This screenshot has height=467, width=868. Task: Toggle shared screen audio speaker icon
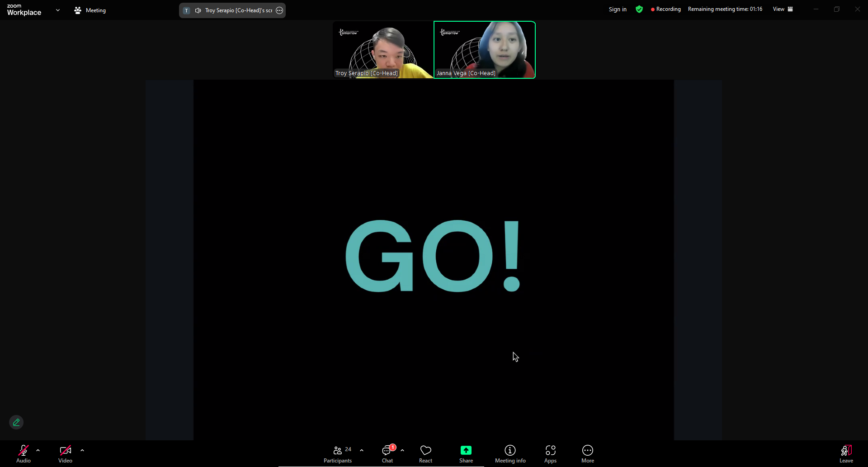pyautogui.click(x=198, y=10)
